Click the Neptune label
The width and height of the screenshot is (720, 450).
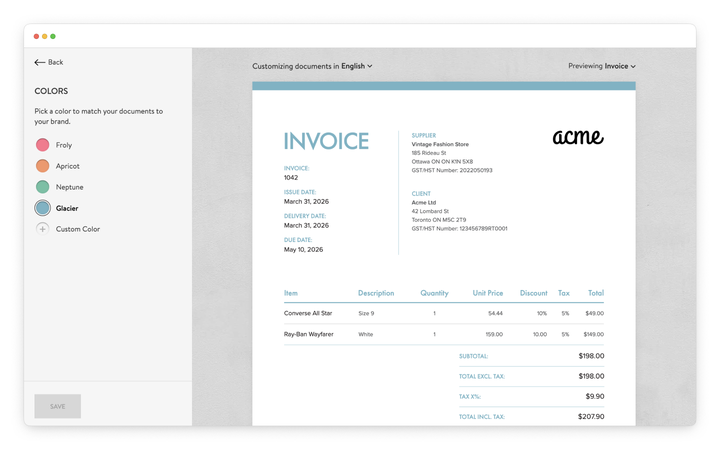point(70,187)
